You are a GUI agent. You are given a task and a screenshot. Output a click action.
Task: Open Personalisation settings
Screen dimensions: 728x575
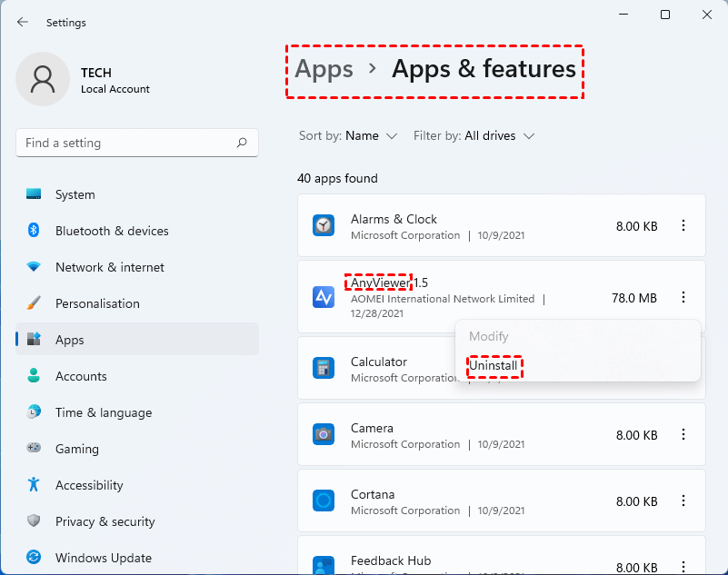point(97,303)
